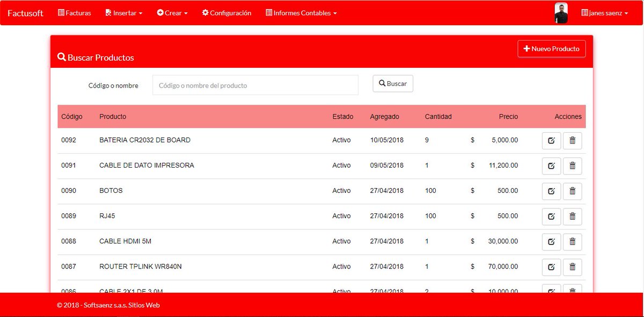Delete the ROUTER TPLINK WR840N product
Viewport: 644px width, 317px height.
pyautogui.click(x=572, y=267)
